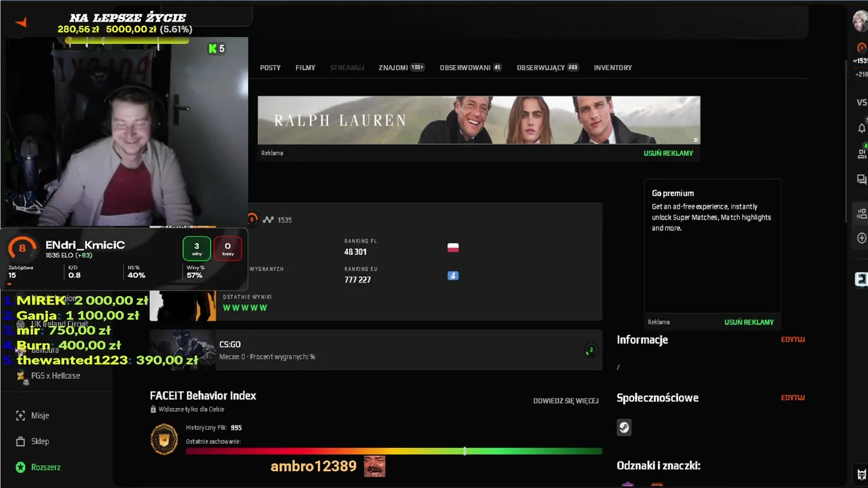This screenshot has width=868, height=488.
Task: Click the FACEIT Behavior Index badge icon
Action: [x=164, y=439]
